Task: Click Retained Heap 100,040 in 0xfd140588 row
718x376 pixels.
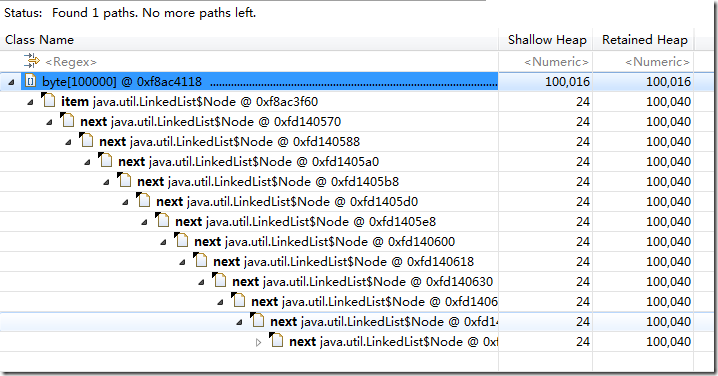Action: click(668, 142)
